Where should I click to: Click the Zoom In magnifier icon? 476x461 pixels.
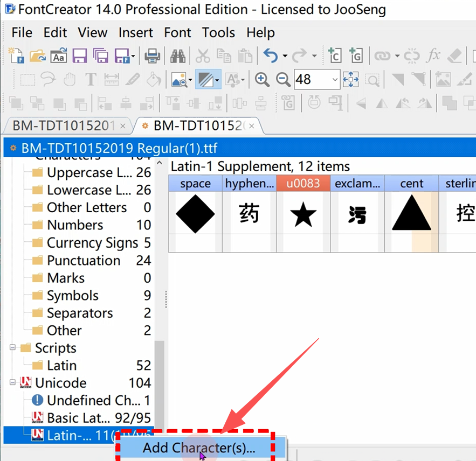point(262,80)
